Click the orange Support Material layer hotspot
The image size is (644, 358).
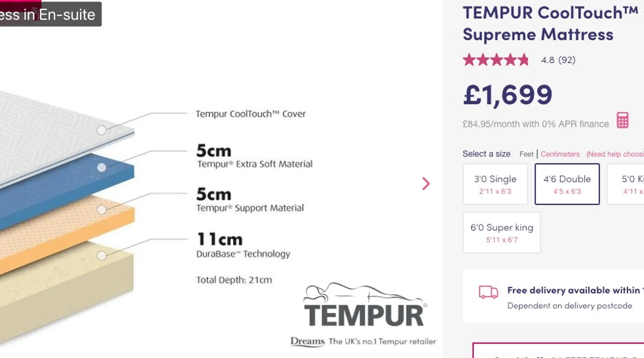[x=102, y=209]
